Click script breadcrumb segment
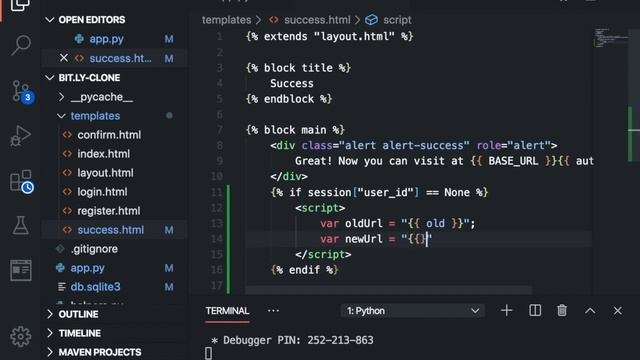640x360 pixels. (397, 20)
